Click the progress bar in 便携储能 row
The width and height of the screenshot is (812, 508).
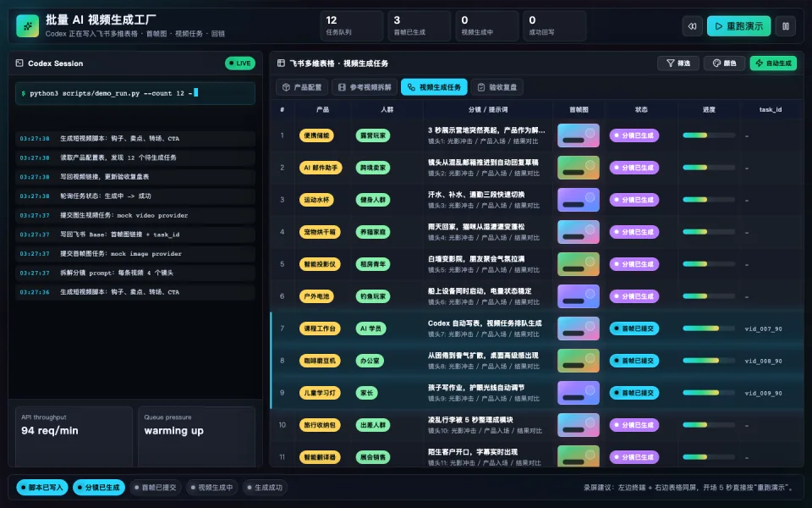709,135
